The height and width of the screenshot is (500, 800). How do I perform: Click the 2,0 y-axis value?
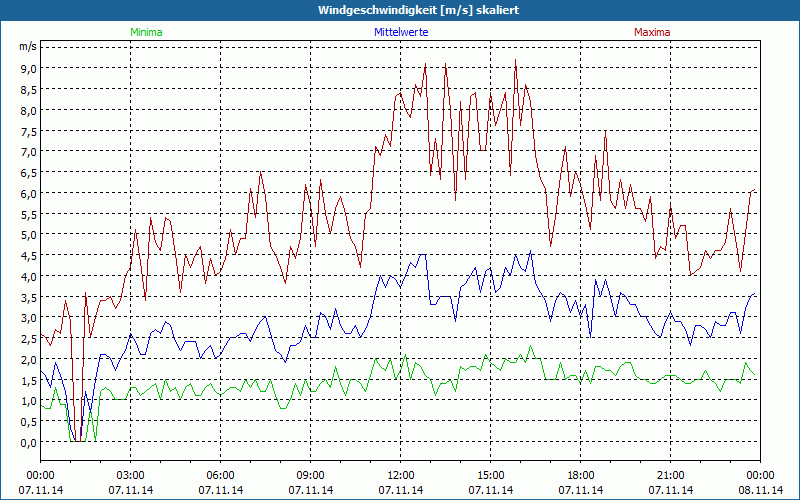29,360
